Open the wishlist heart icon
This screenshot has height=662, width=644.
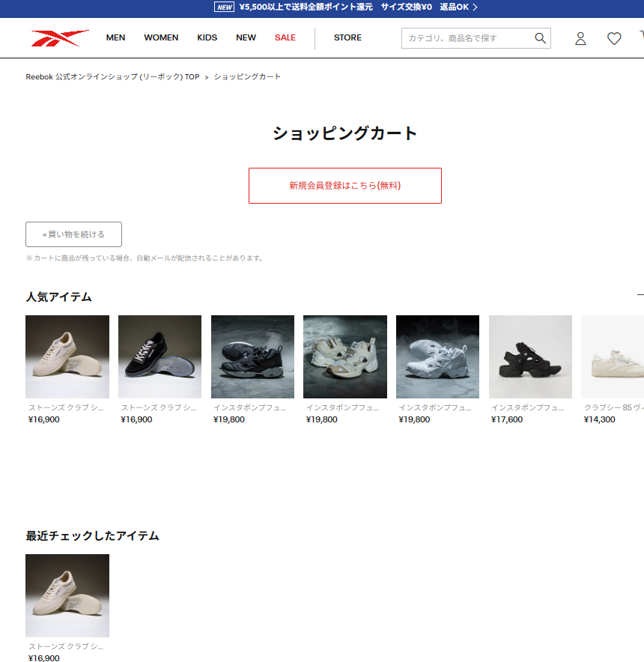click(x=614, y=38)
